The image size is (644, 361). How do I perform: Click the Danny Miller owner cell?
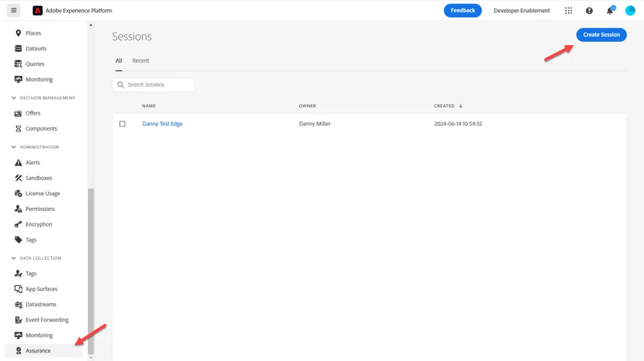tap(314, 124)
